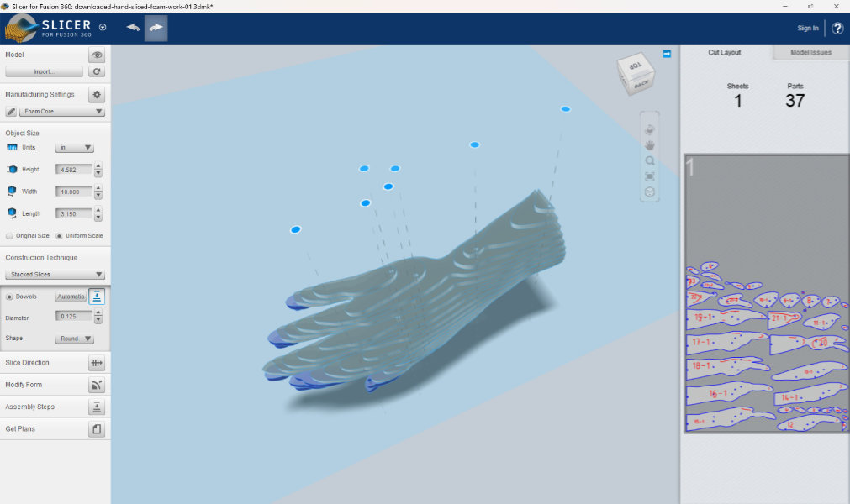Increase Length with up stepper

point(98,210)
